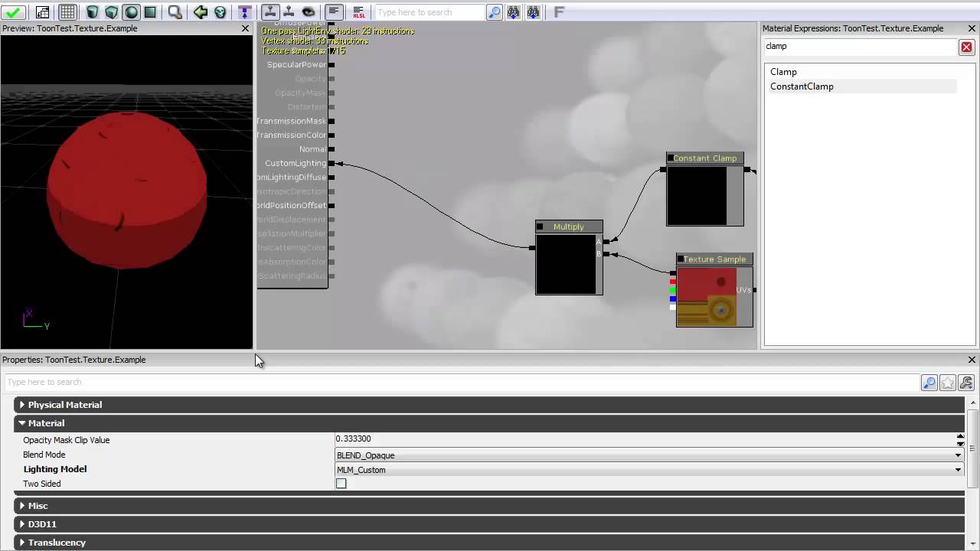
Task: Toggle the background grid icon
Action: tap(67, 12)
